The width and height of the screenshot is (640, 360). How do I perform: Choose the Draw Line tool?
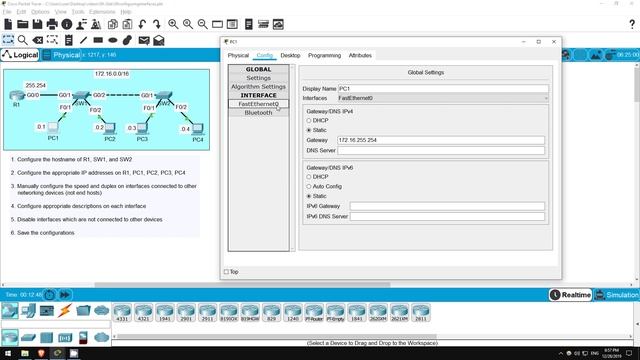(x=83, y=40)
